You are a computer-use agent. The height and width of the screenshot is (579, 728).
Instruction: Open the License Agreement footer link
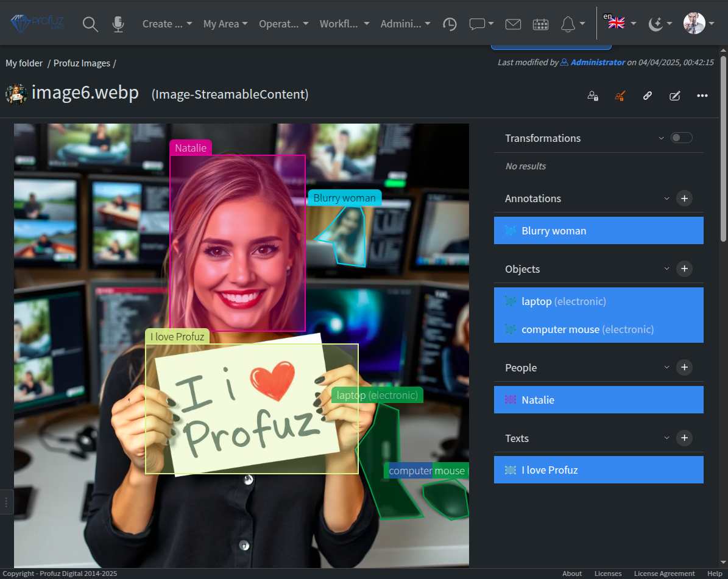coord(665,574)
